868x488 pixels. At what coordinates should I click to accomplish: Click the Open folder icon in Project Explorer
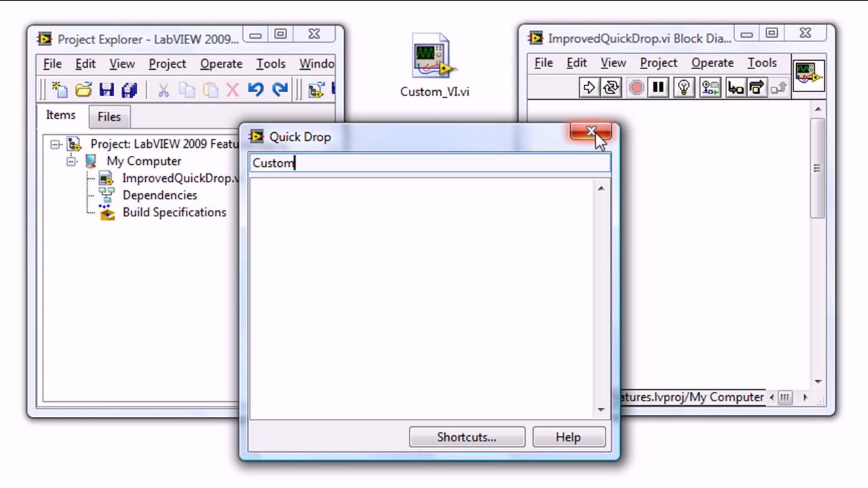[x=83, y=89]
